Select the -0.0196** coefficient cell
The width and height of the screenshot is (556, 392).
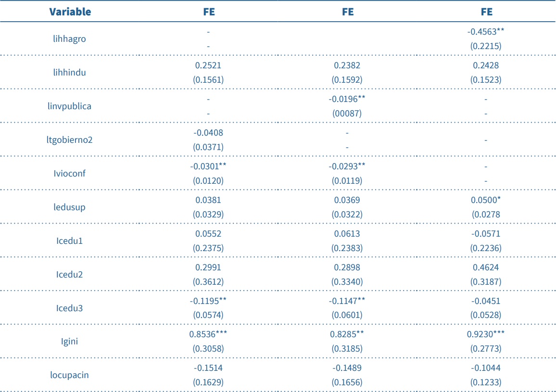click(x=347, y=99)
